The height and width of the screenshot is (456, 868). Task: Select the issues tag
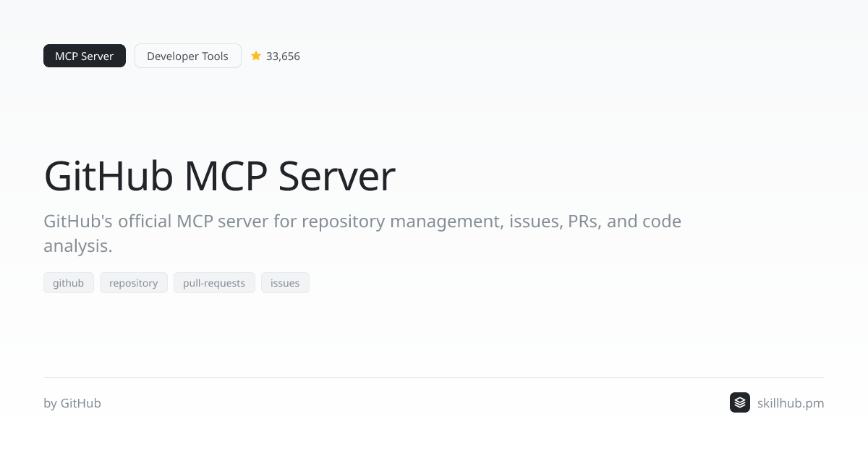tap(285, 283)
